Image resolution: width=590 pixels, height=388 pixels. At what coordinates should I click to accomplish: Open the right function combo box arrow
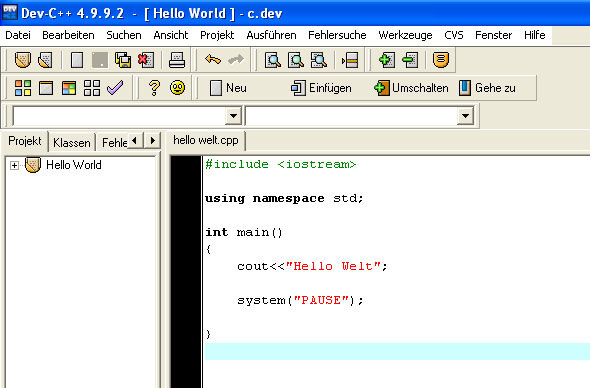(465, 116)
